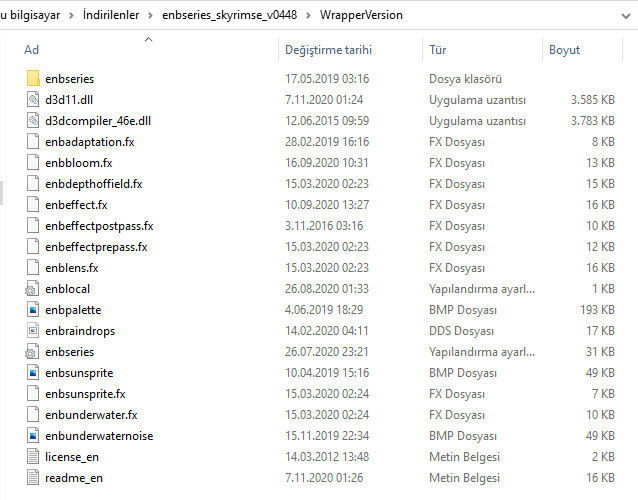Click the date 3.11.2016 03:16
638x500 pixels.
pos(324,226)
